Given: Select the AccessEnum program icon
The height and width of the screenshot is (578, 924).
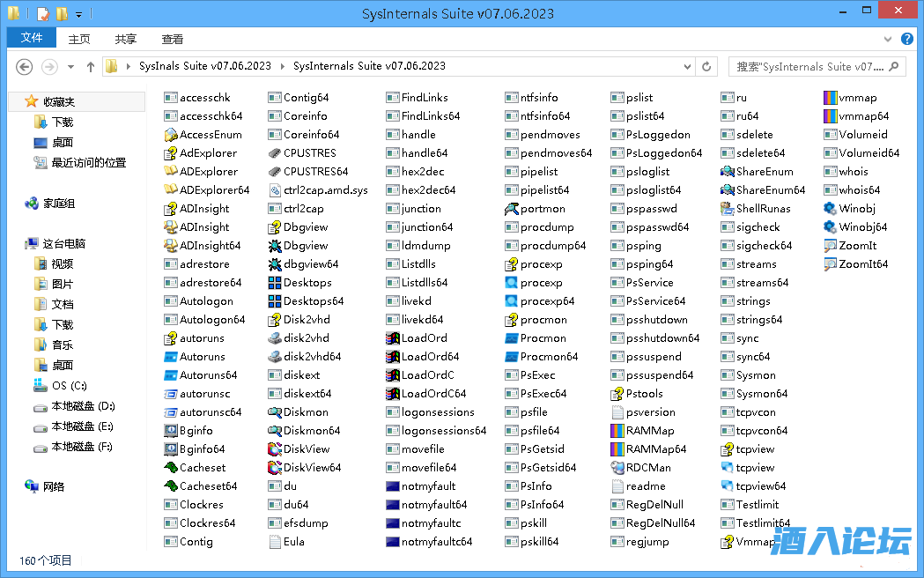Looking at the screenshot, I should point(172,135).
